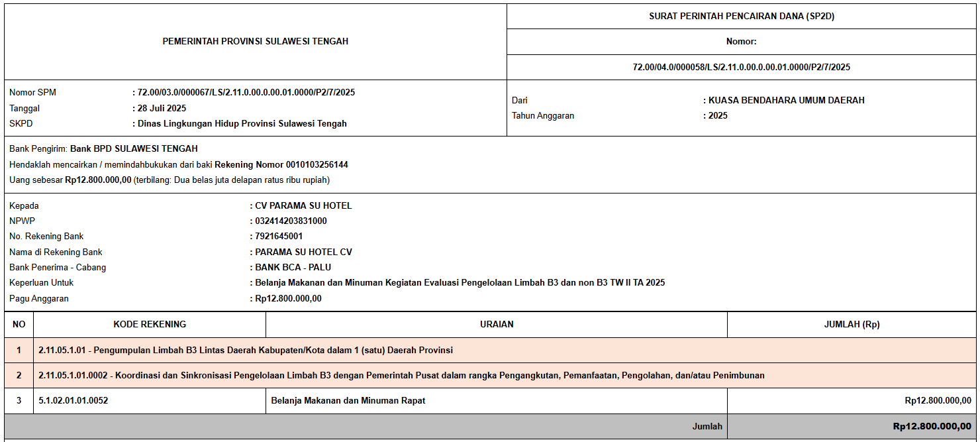Click the Tahun Anggaran value 2025
This screenshot has width=980, height=442.
[718, 115]
